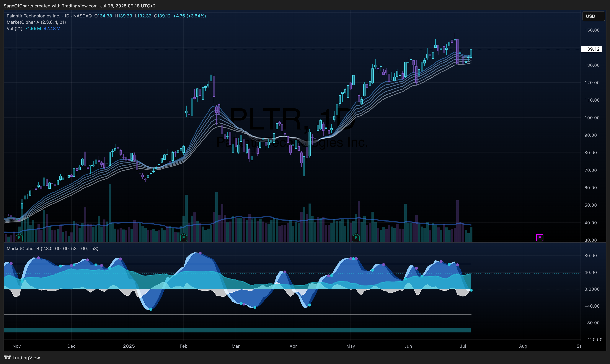Click the closing price C139.12 value
The height and width of the screenshot is (364, 610).
pyautogui.click(x=162, y=16)
